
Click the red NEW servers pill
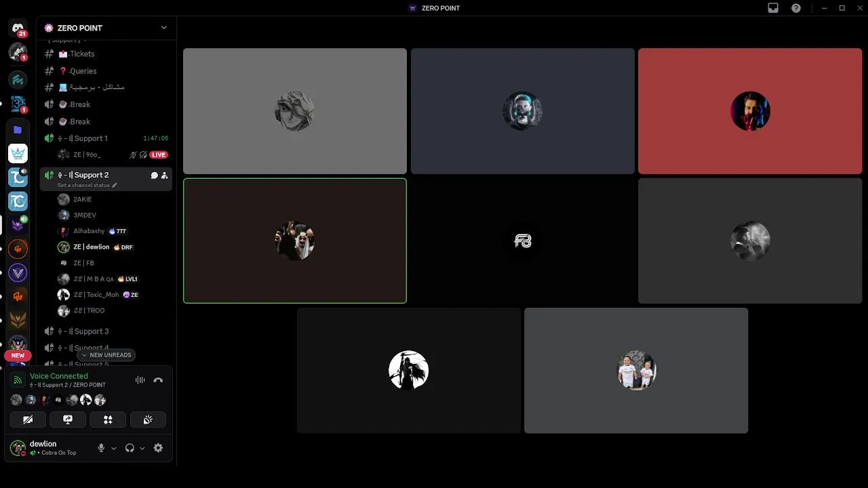click(x=18, y=355)
